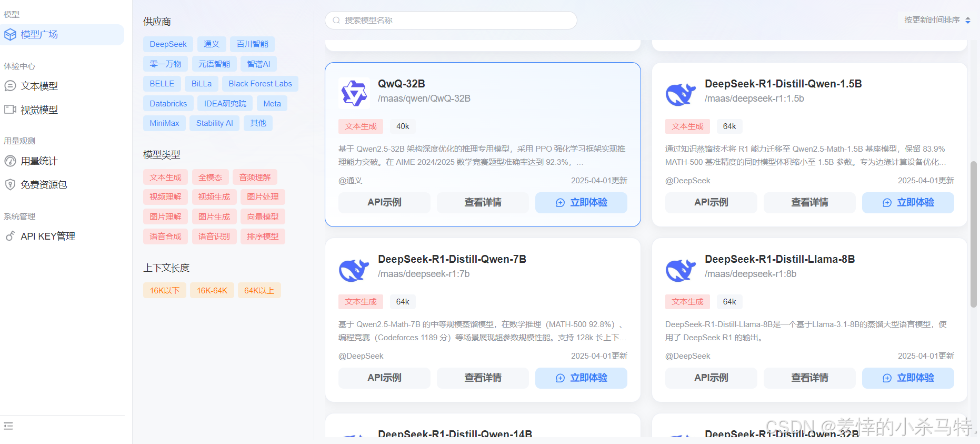980x444 pixels.
Task: Click the search magnifier icon
Action: (x=336, y=21)
